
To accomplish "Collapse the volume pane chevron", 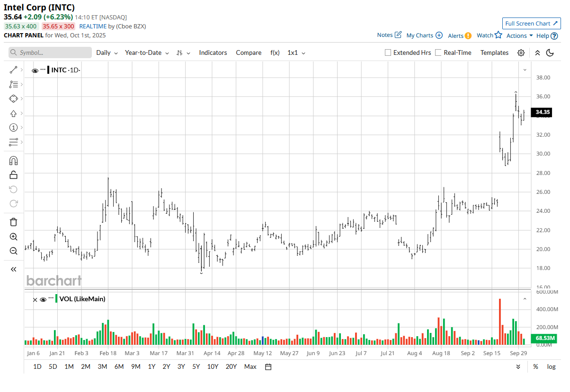I will [x=525, y=299].
